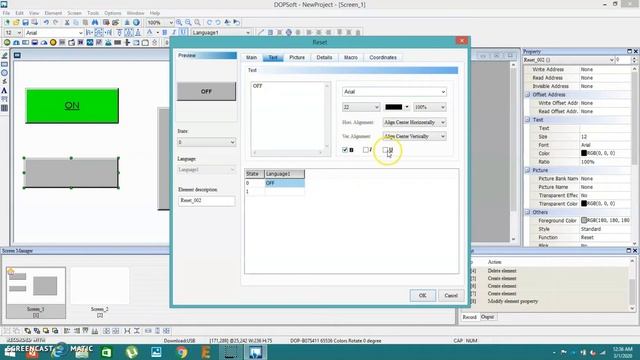Switch to the Record tab in bottom panel
The width and height of the screenshot is (640, 360).
pos(469,317)
